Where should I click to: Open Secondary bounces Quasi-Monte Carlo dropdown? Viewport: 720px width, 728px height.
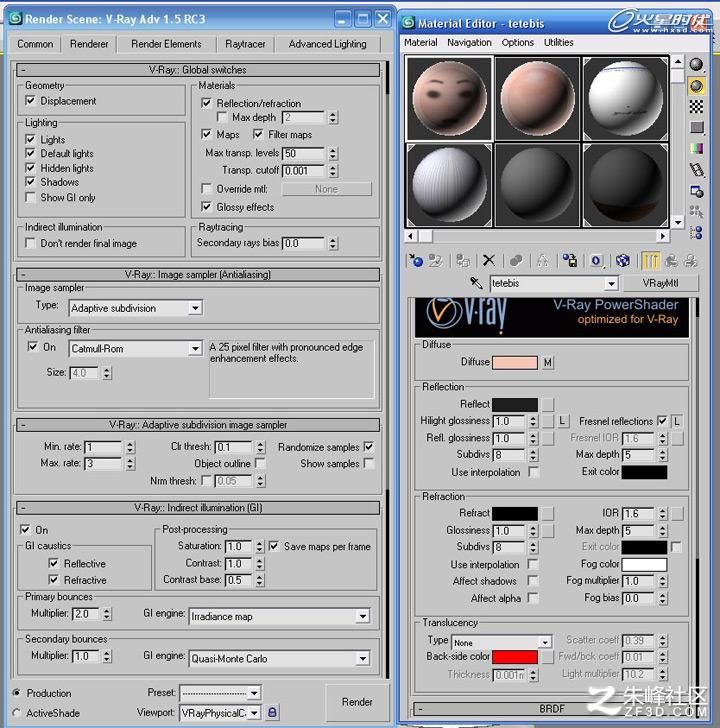point(279,658)
